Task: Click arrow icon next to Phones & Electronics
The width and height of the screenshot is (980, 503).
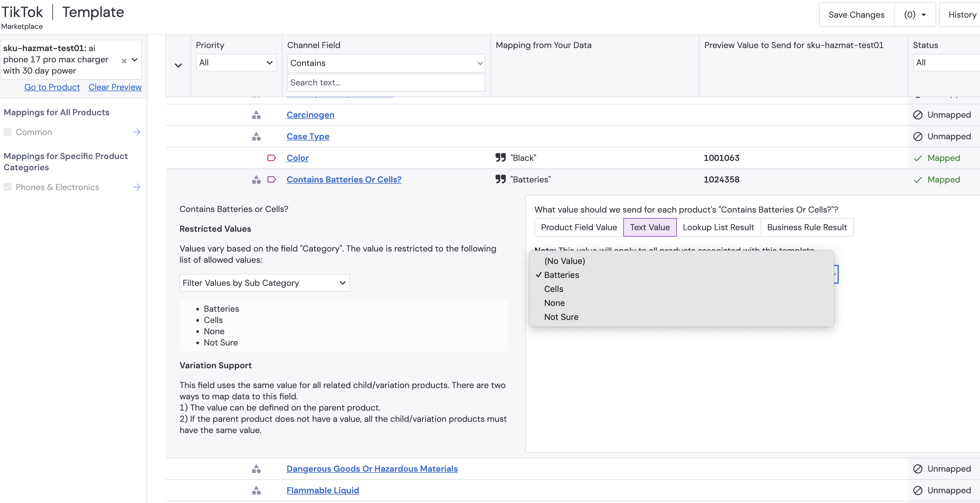Action: (137, 187)
